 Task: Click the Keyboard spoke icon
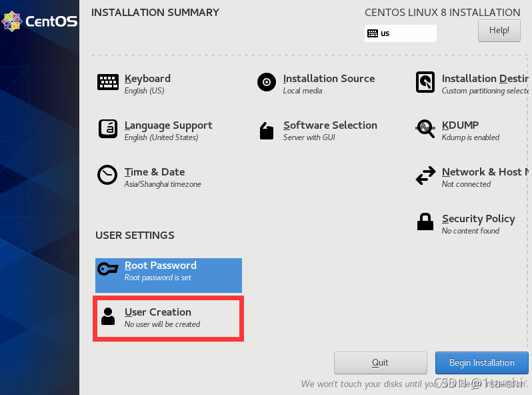click(x=108, y=82)
